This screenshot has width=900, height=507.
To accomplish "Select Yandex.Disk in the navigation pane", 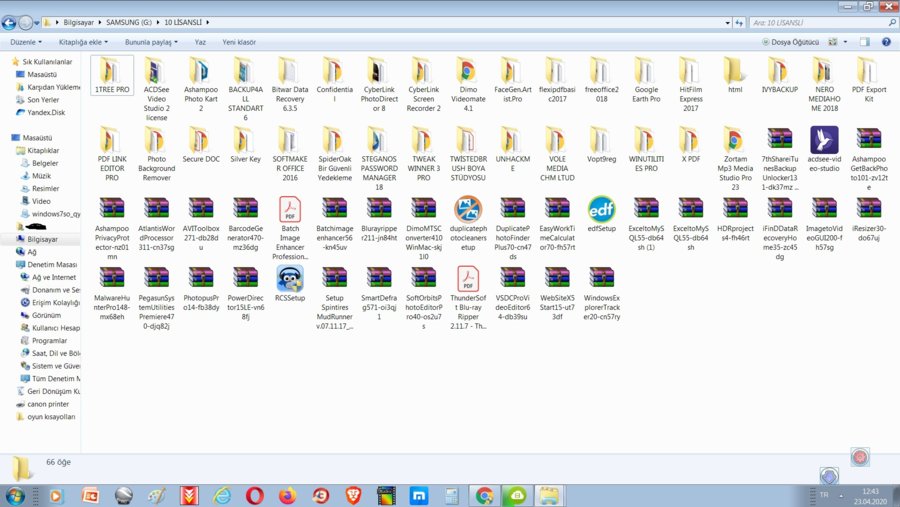I will coord(45,112).
